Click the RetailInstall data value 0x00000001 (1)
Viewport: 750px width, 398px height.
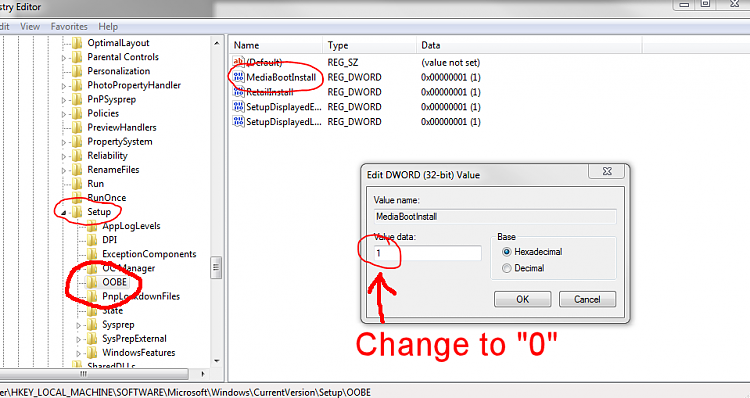[x=451, y=92]
